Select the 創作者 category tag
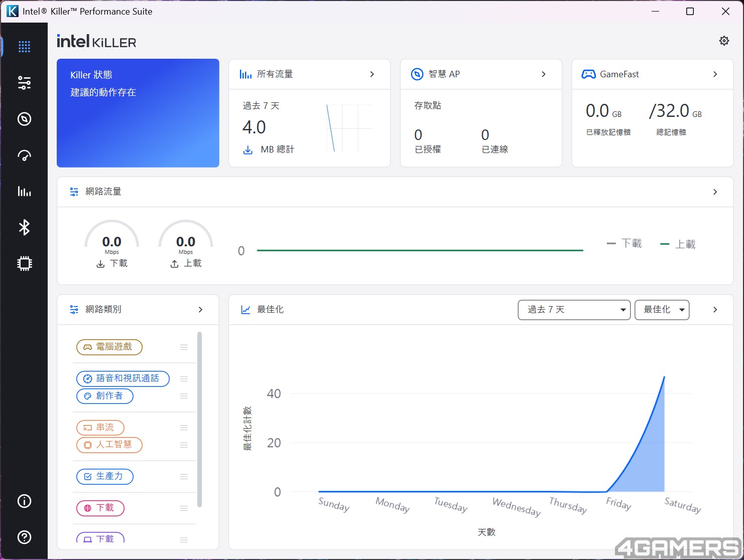The image size is (744, 560). 105,396
